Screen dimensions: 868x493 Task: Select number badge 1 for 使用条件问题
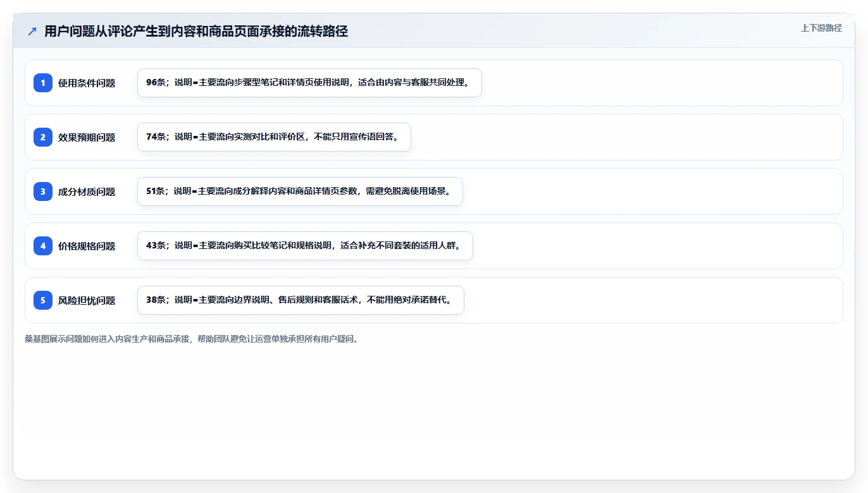[43, 83]
